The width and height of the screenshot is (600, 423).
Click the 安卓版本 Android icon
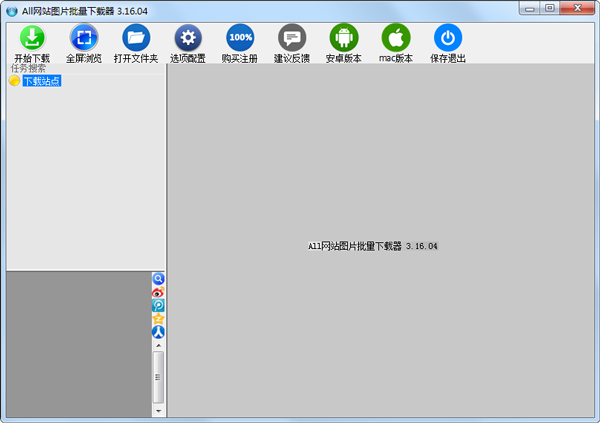tap(344, 38)
